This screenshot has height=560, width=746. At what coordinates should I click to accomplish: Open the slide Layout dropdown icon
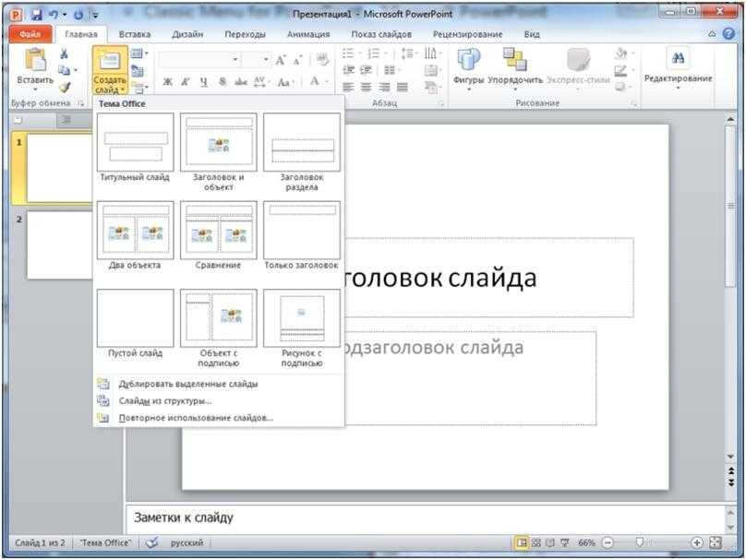(x=138, y=54)
